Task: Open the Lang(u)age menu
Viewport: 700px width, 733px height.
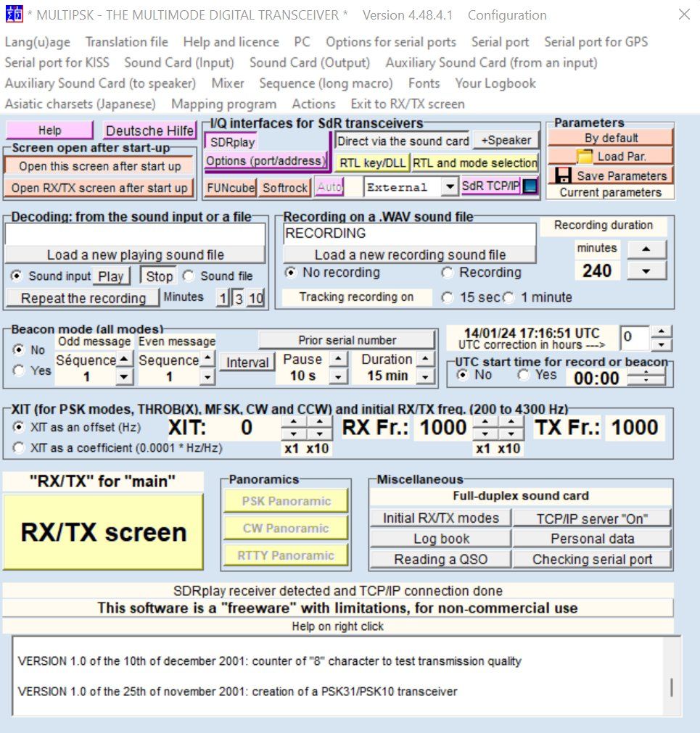Action: pyautogui.click(x=38, y=41)
